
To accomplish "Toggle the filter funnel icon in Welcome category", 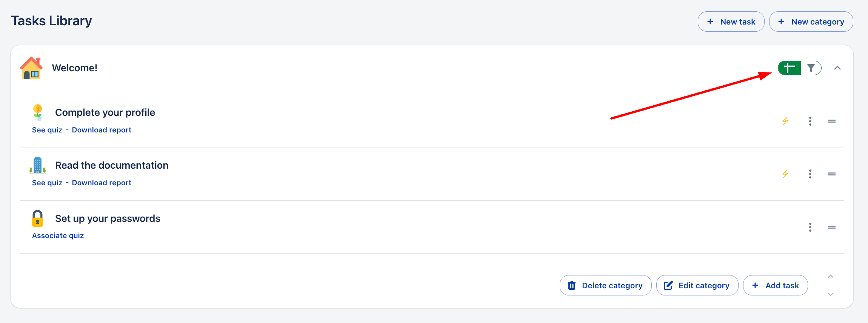I will [x=811, y=68].
